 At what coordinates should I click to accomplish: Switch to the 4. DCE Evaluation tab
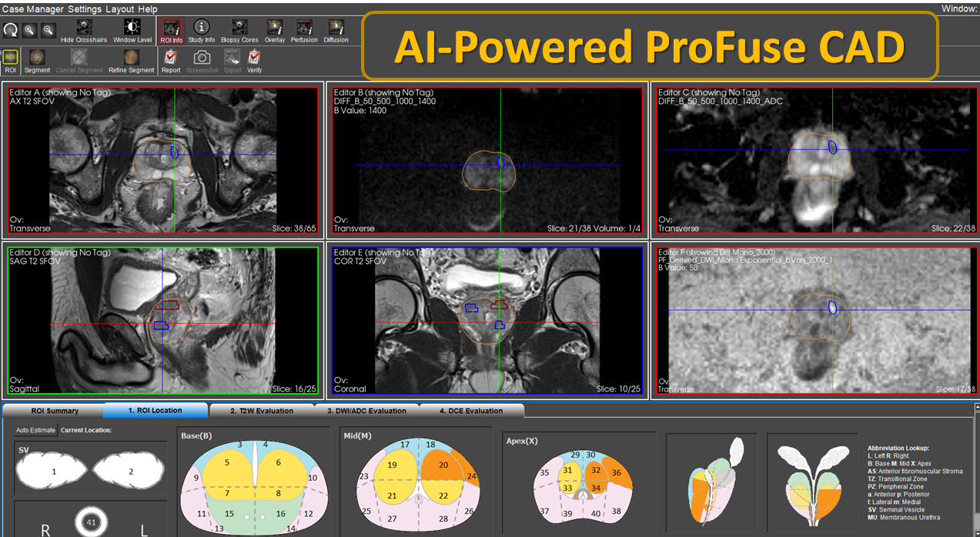(x=471, y=411)
